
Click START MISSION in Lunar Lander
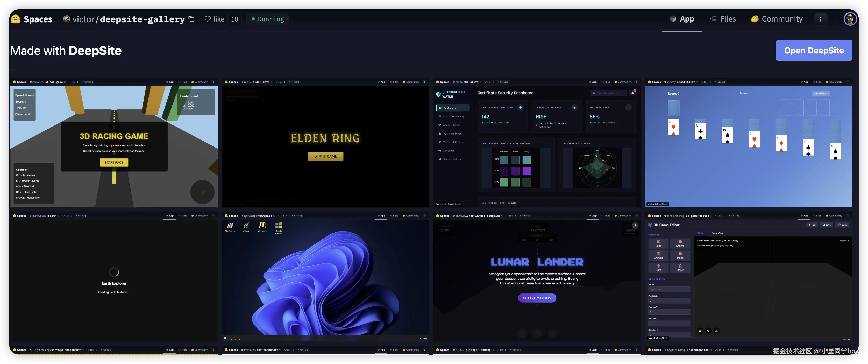(537, 298)
